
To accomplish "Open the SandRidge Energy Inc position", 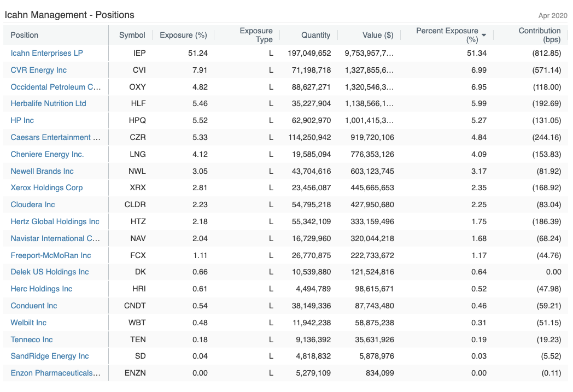I will pyautogui.click(x=50, y=356).
